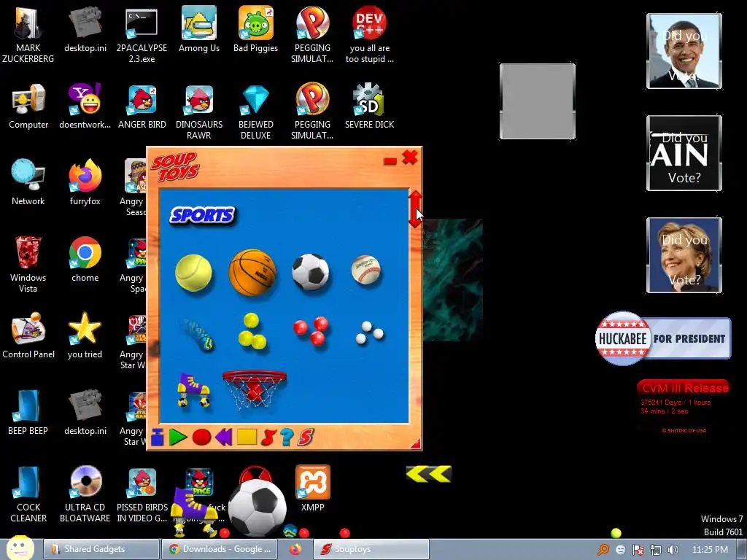The width and height of the screenshot is (747, 560).
Task: Switch to Souptoys taskbar button
Action: [371, 549]
